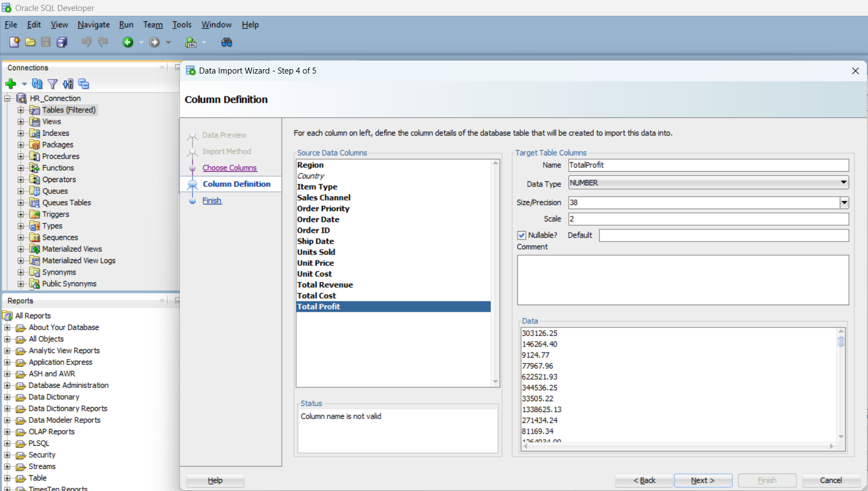Click the Functions node icon
This screenshot has height=491, width=868.
35,168
